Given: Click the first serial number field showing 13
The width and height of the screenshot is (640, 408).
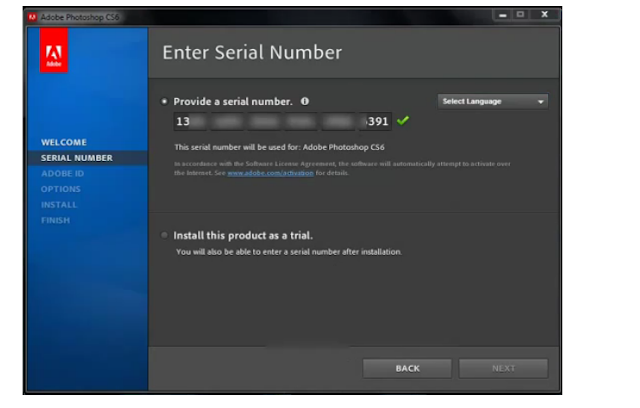Looking at the screenshot, I should pyautogui.click(x=190, y=121).
